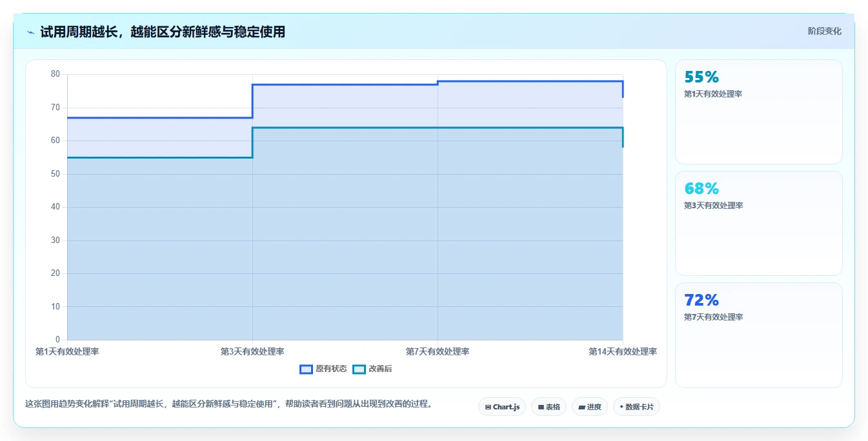Click the chart title 试用周期越长，越能区分新鲜感与稳定使用
This screenshot has height=441, width=868.
pos(163,32)
